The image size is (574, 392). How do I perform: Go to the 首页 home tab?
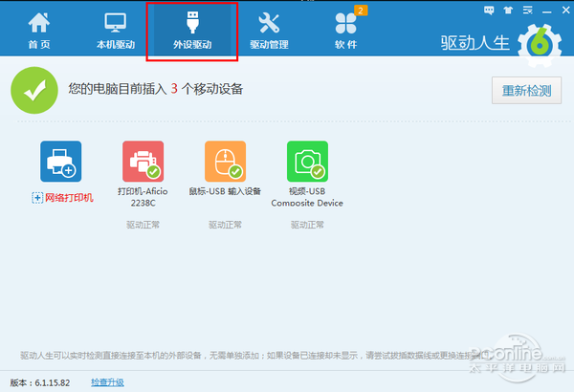click(x=39, y=31)
